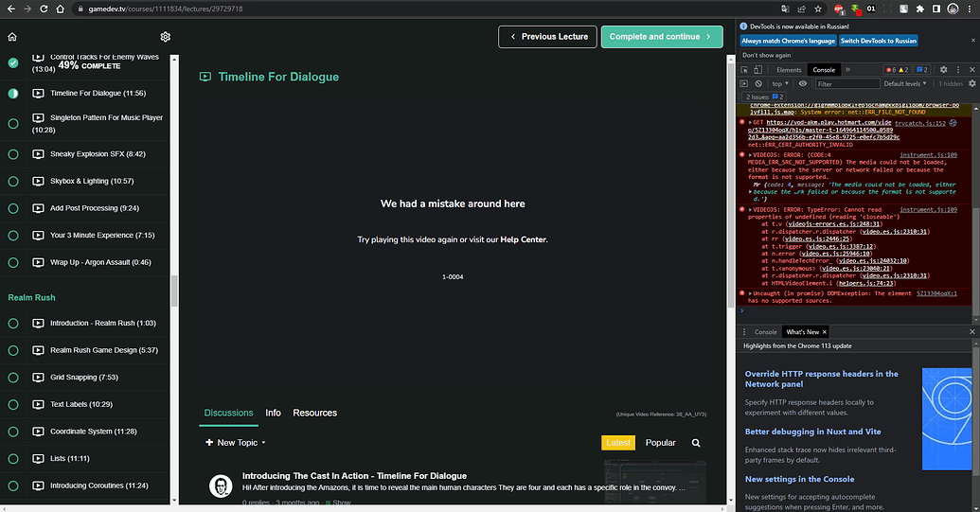Toggle completion circle for Text Labels
Image resolution: width=980 pixels, height=512 pixels.
click(x=13, y=405)
